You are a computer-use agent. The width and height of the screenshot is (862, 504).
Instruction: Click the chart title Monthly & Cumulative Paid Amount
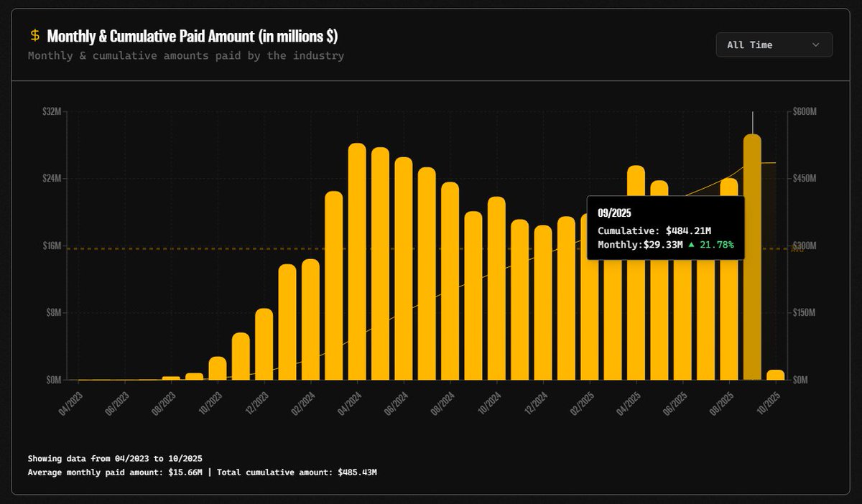[x=191, y=36]
